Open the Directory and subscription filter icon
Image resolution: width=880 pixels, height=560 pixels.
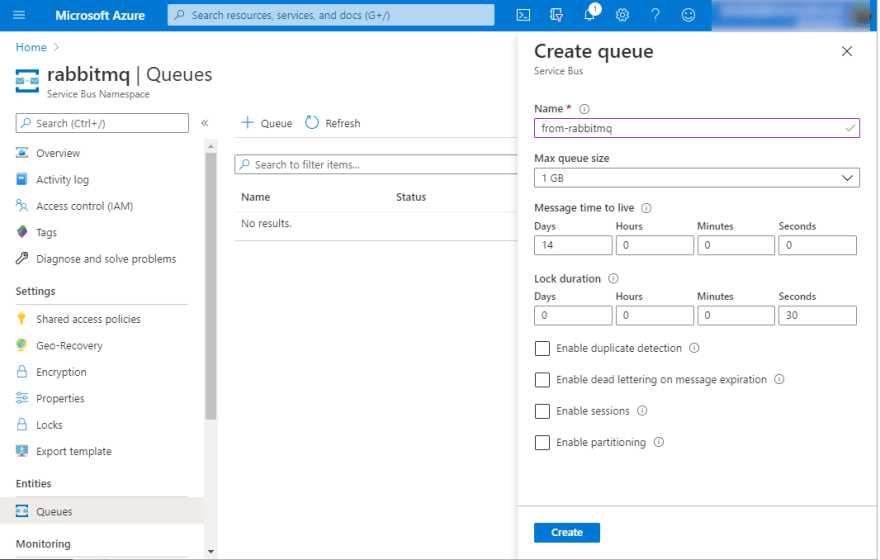pos(556,15)
